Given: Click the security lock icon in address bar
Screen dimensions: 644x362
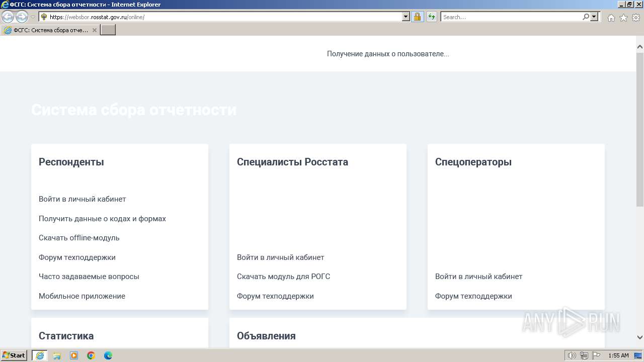Looking at the screenshot, I should (x=417, y=17).
